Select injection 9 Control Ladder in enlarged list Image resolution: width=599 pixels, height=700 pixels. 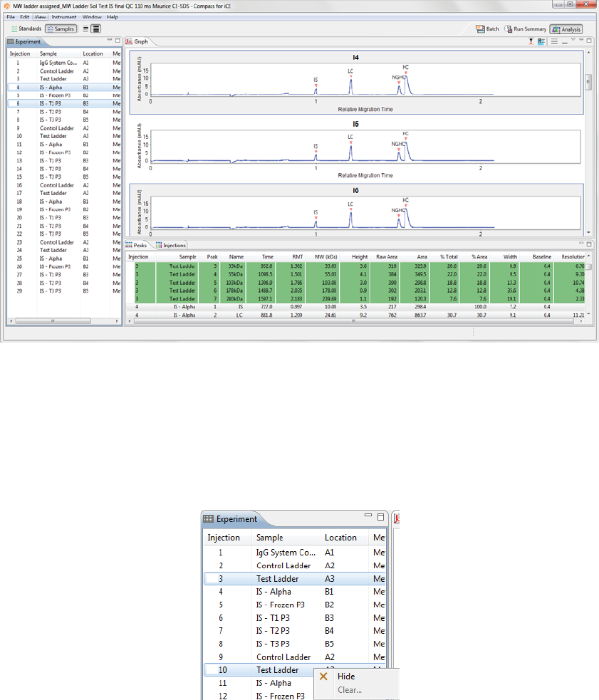(x=295, y=657)
